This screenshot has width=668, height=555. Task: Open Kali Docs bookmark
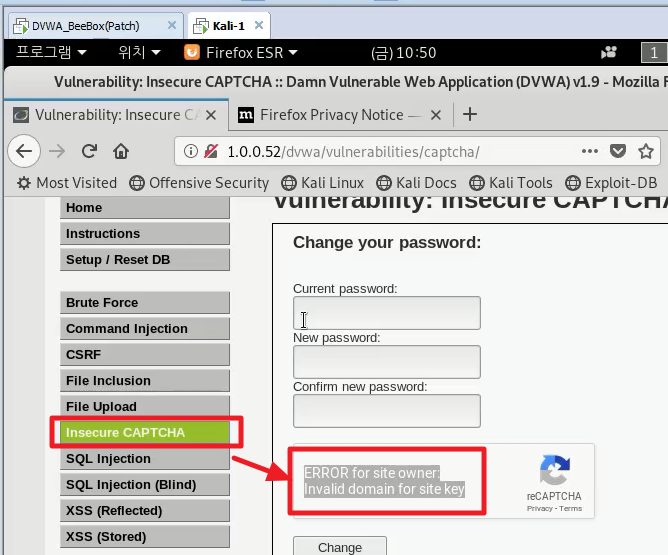coord(416,183)
